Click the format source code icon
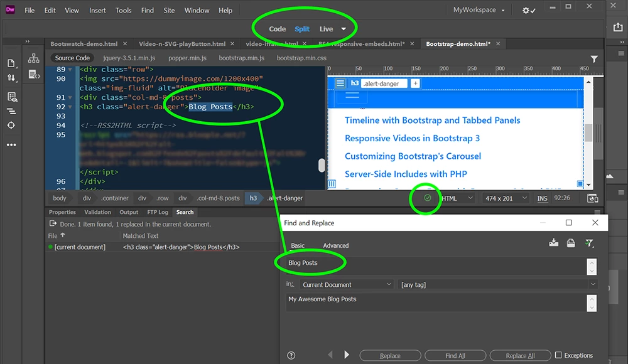This screenshot has width=628, height=364. click(11, 111)
